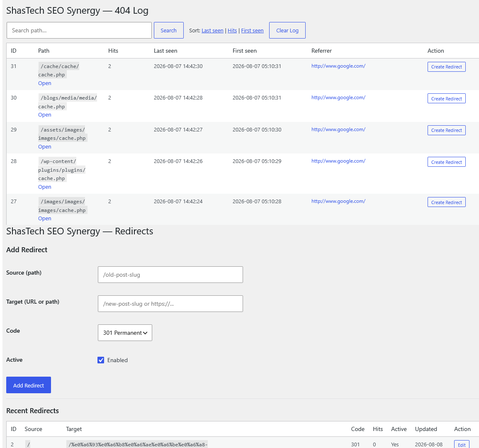Viewport: 479px width, 448px height.
Task: Open the /blogs/media/media/cache.php path link
Action: tap(45, 114)
